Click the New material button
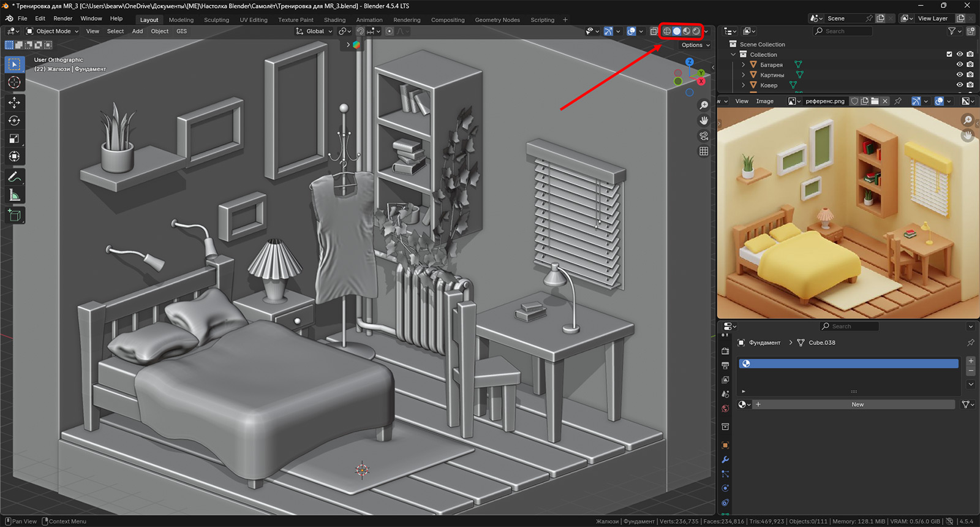 [857, 404]
